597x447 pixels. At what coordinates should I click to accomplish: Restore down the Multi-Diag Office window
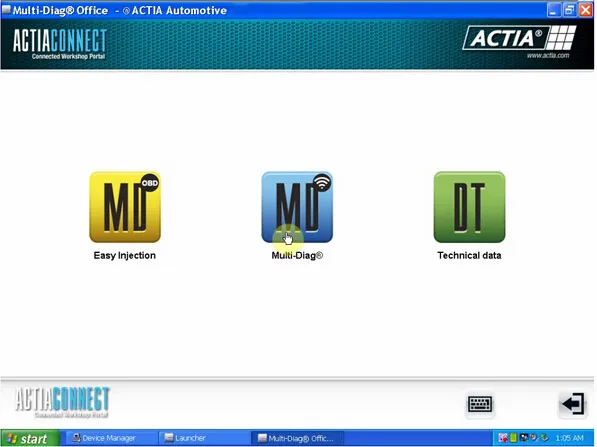[x=570, y=10]
